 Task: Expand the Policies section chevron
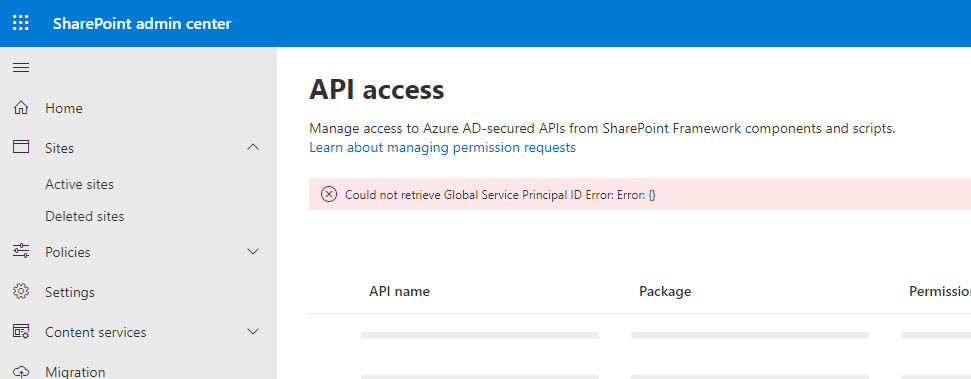point(253,251)
